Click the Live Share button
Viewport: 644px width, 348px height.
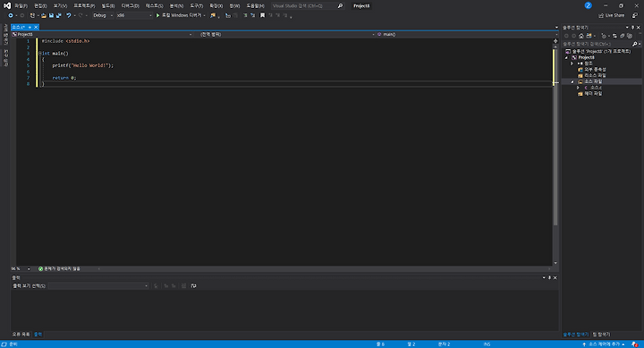612,15
